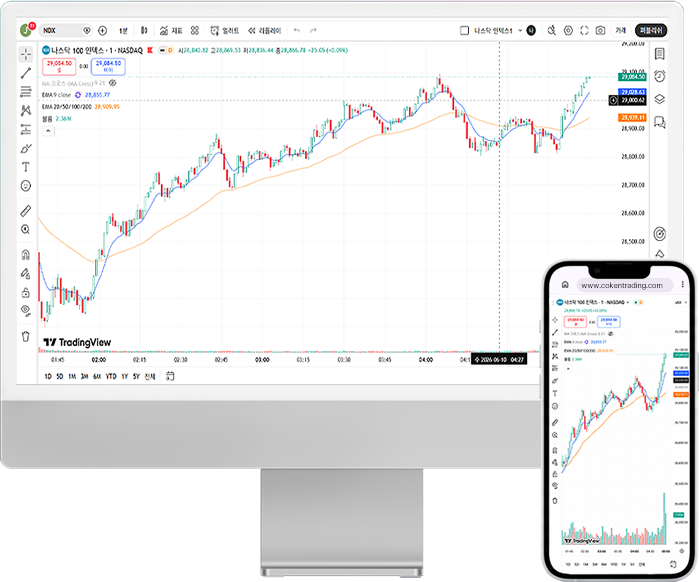Click the dark Publish pill button
This screenshot has height=582, width=699.
coord(651,30)
